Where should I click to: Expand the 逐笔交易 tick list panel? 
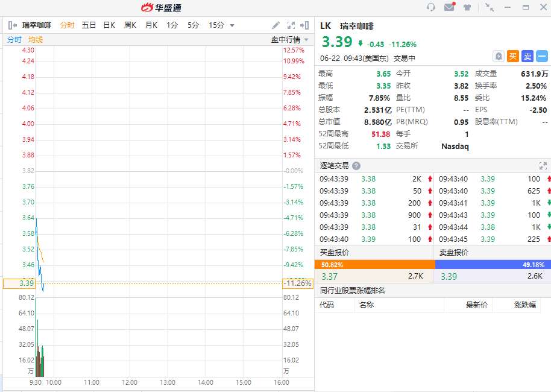543,166
